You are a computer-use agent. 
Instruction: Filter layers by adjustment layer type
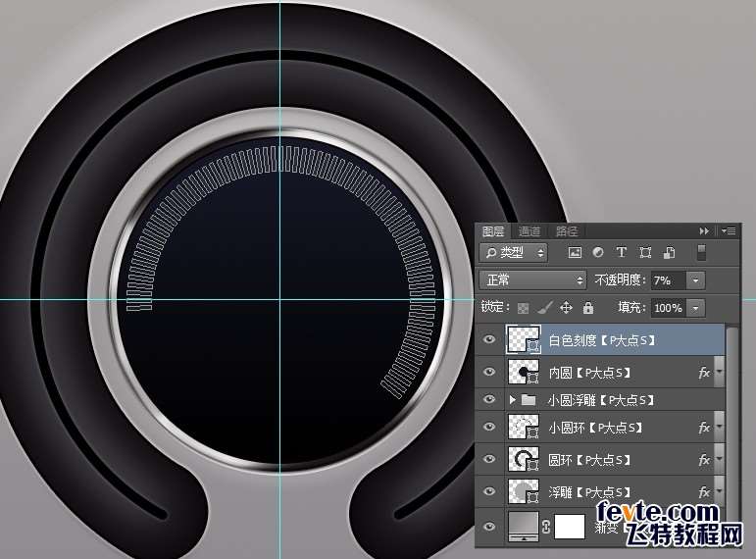click(x=598, y=252)
